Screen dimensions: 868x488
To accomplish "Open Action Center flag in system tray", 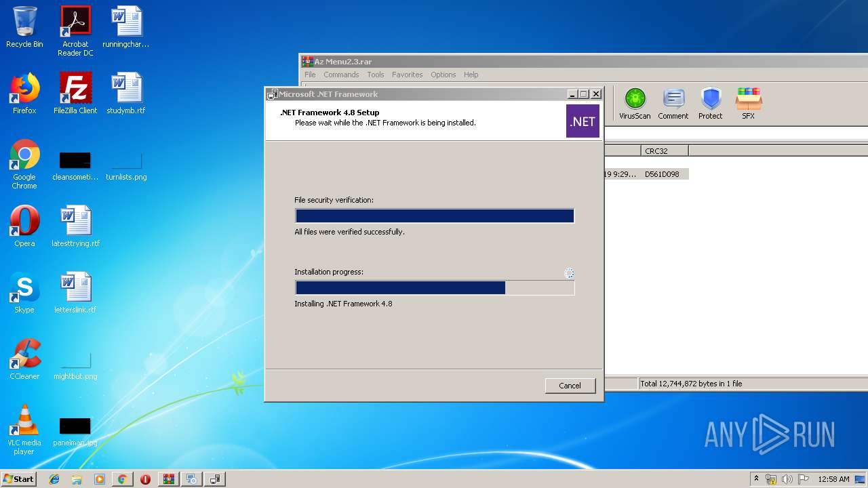I will [x=804, y=479].
